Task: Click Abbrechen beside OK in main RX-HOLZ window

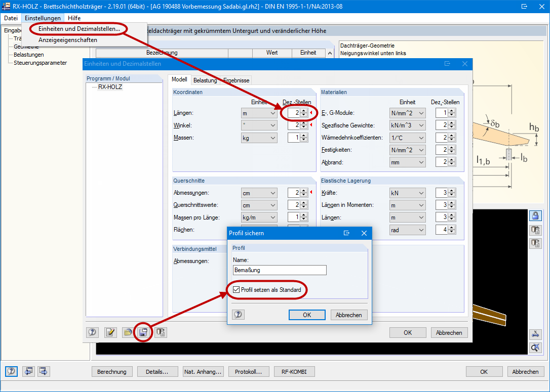Action: pos(526,372)
